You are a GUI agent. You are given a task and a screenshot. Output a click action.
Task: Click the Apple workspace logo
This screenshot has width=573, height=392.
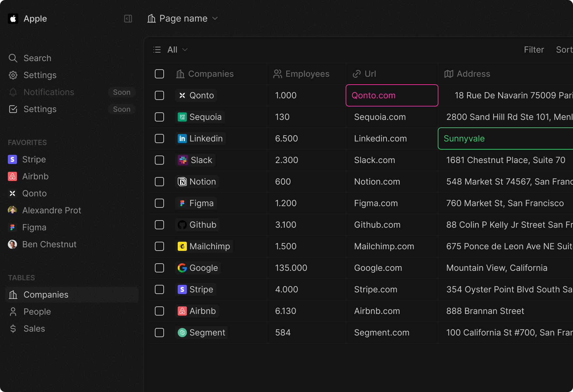point(13,19)
